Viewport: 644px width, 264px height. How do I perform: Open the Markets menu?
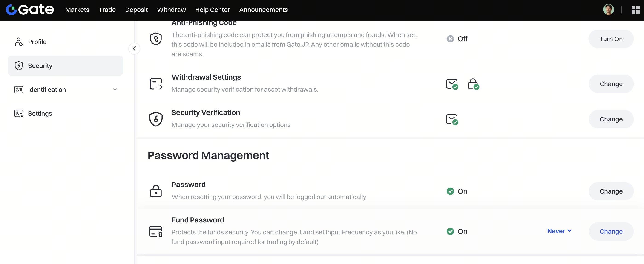[77, 10]
